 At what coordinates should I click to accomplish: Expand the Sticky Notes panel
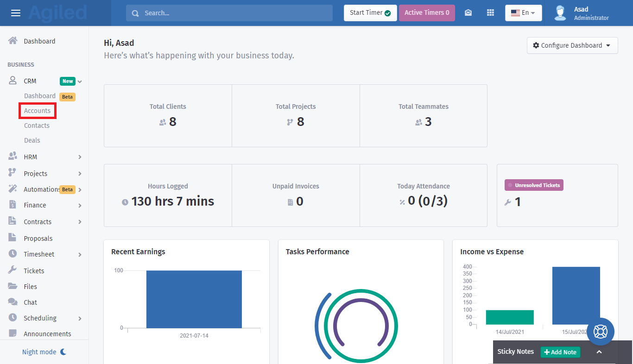[599, 352]
